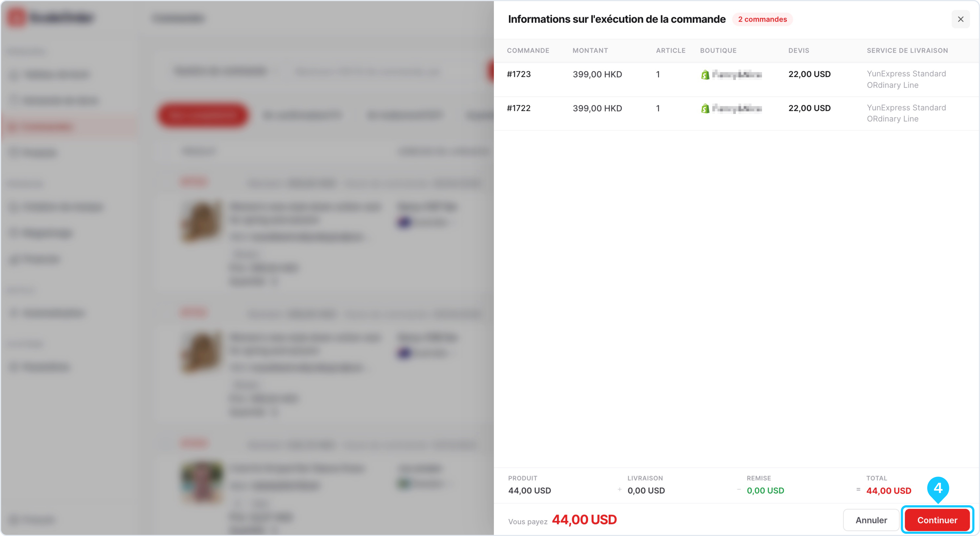The width and height of the screenshot is (980, 536).
Task: Click the BOUTIQUE column header
Action: (x=718, y=50)
